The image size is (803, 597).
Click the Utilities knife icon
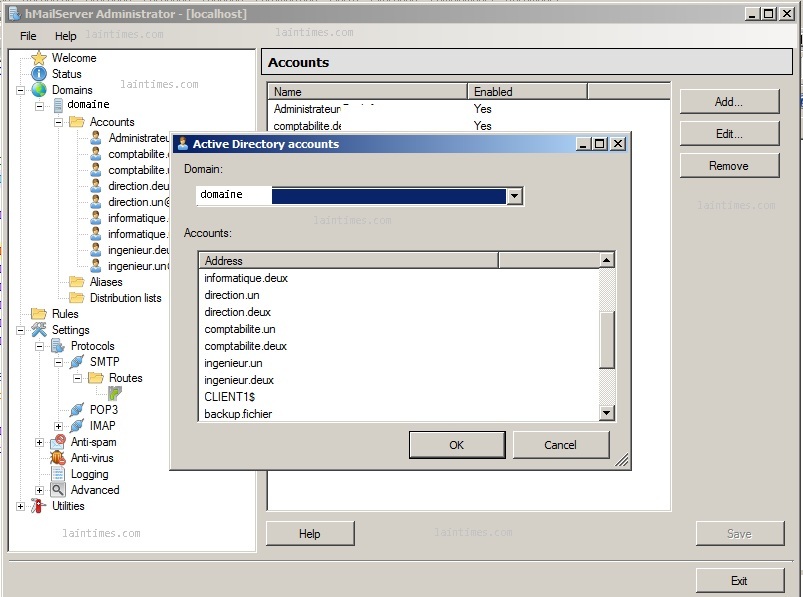[x=39, y=506]
